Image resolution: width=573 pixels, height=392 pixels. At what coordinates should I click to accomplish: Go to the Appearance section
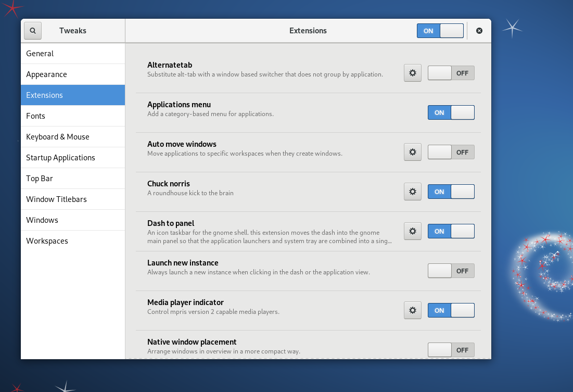73,74
